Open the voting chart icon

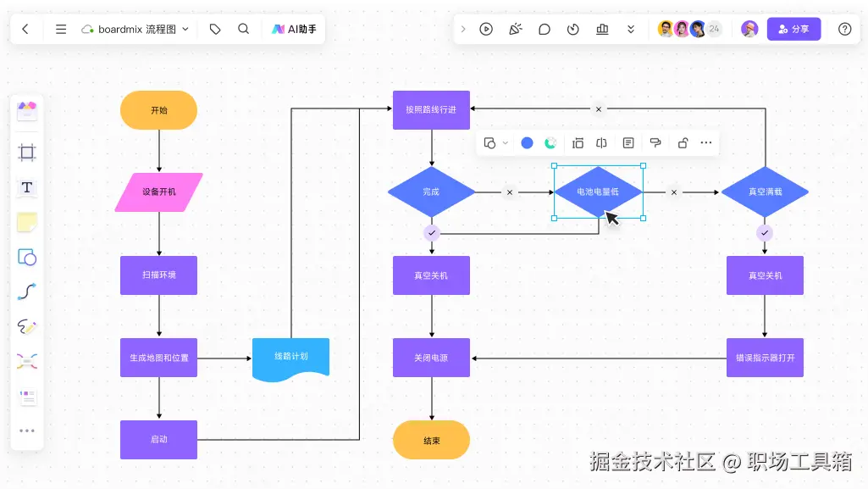click(602, 30)
